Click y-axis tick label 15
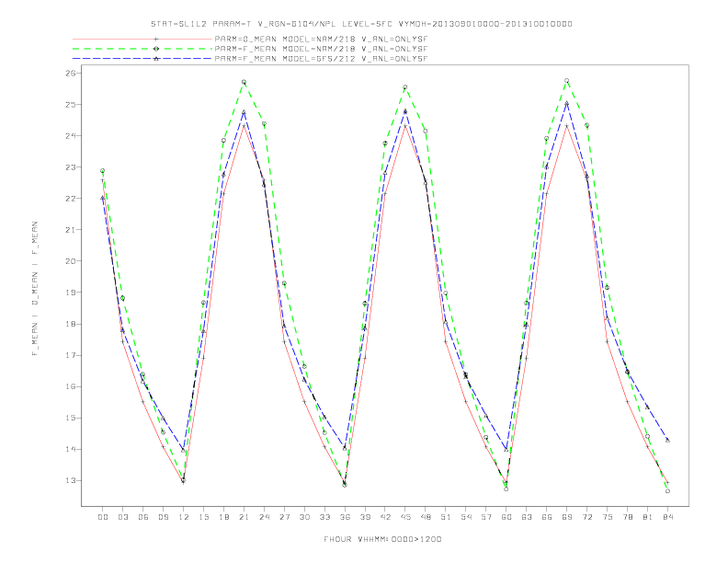728x563 pixels. click(x=71, y=418)
